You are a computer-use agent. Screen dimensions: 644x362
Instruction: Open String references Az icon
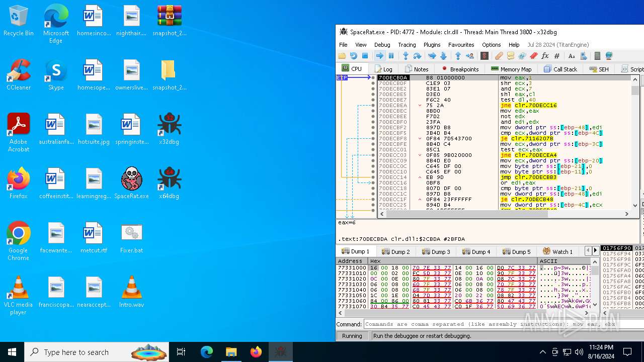coord(572,56)
